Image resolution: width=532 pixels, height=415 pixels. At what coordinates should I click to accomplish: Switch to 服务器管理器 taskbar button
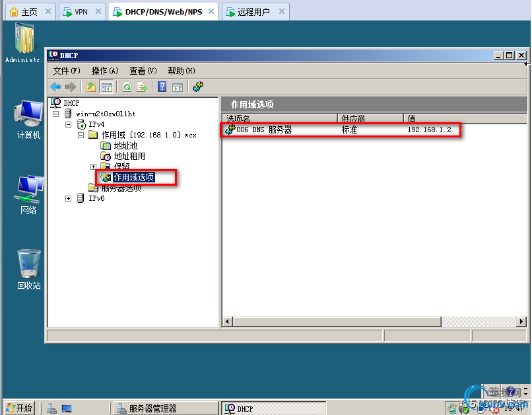[166, 408]
